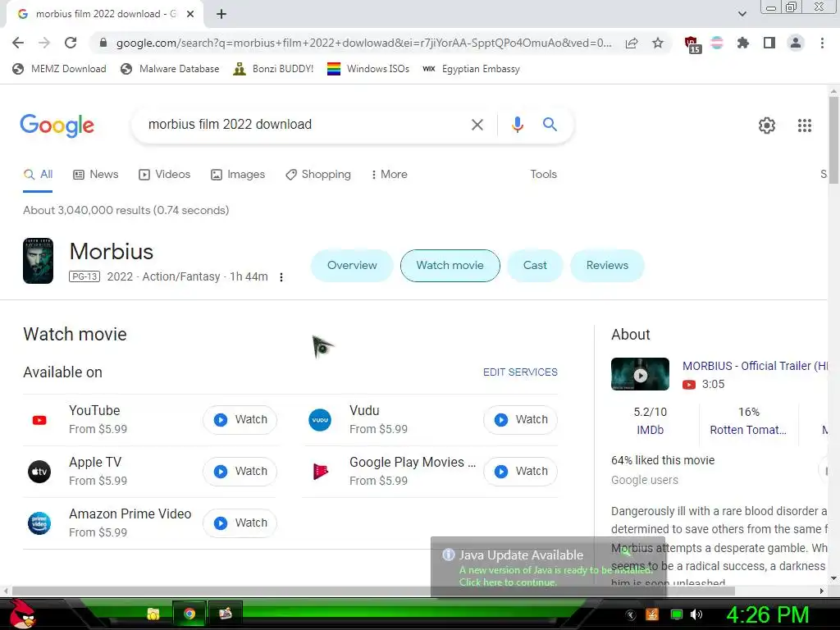
Task: Bookmark this page with the star icon
Action: pos(658,43)
